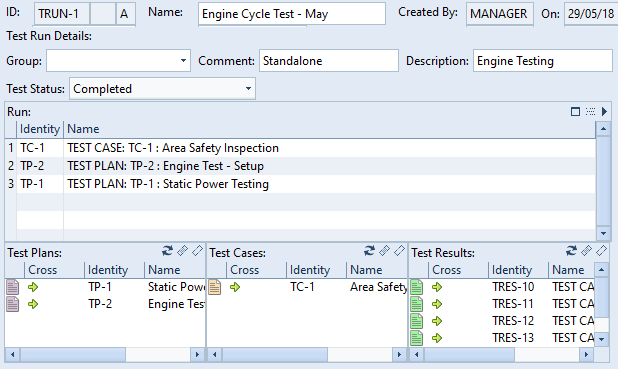The image size is (618, 369).
Task: Select Run row TP-2 Engine Test - Setup
Action: point(300,166)
